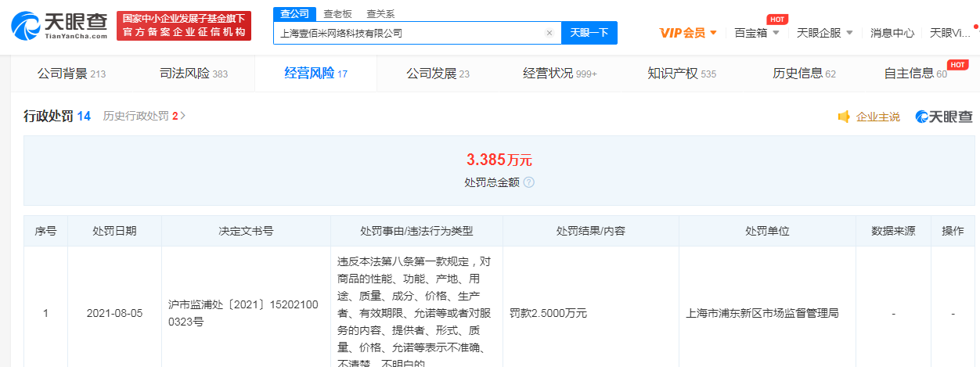The height and width of the screenshot is (367, 980).
Task: Open the 自主信息 60 tab
Action: [x=916, y=74]
